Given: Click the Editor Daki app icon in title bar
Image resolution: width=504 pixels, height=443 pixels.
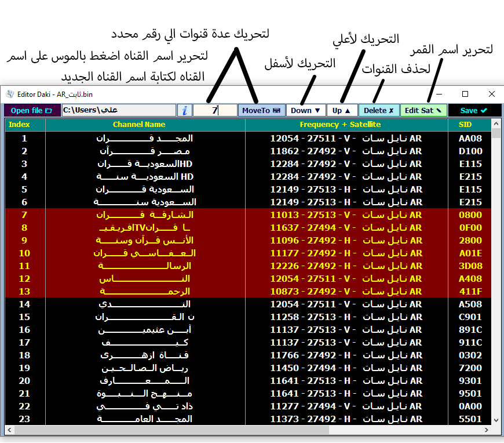Looking at the screenshot, I should click(9, 94).
